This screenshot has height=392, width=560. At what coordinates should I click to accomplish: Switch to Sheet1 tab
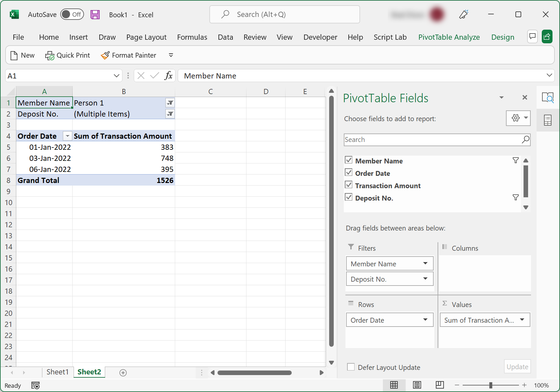(x=58, y=372)
